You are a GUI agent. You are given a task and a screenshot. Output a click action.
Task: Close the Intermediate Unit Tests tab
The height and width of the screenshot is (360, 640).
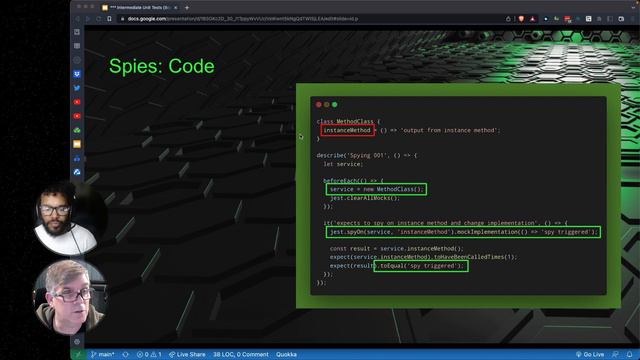point(176,7)
